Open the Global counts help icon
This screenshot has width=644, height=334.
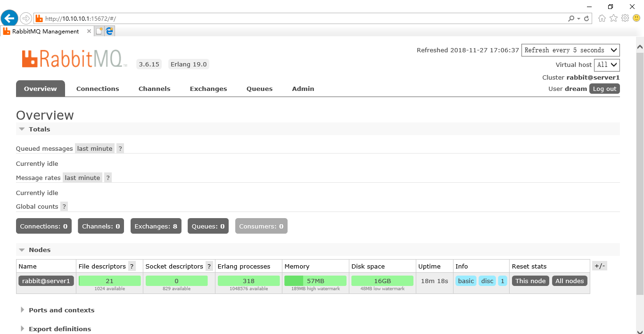[x=64, y=206]
